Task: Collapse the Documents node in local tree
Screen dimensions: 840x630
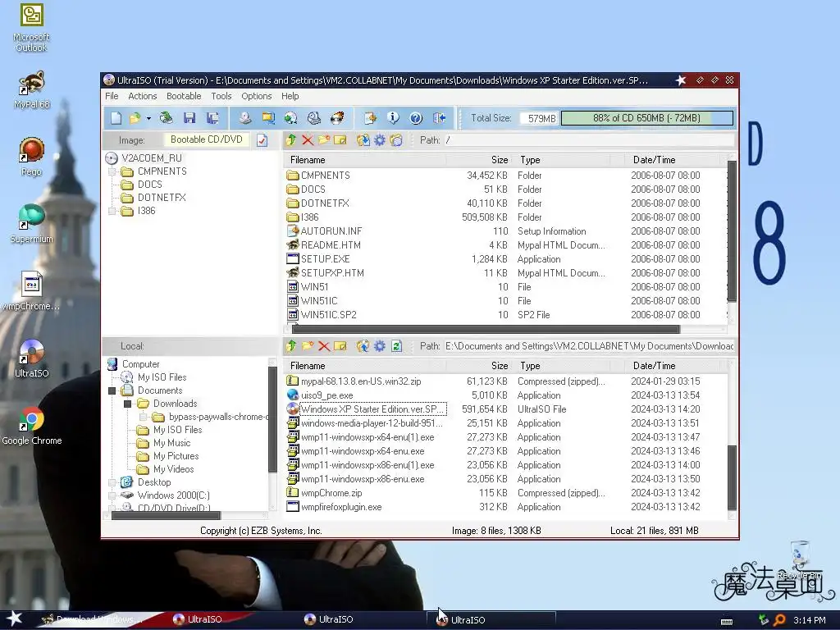Action: pyautogui.click(x=112, y=390)
